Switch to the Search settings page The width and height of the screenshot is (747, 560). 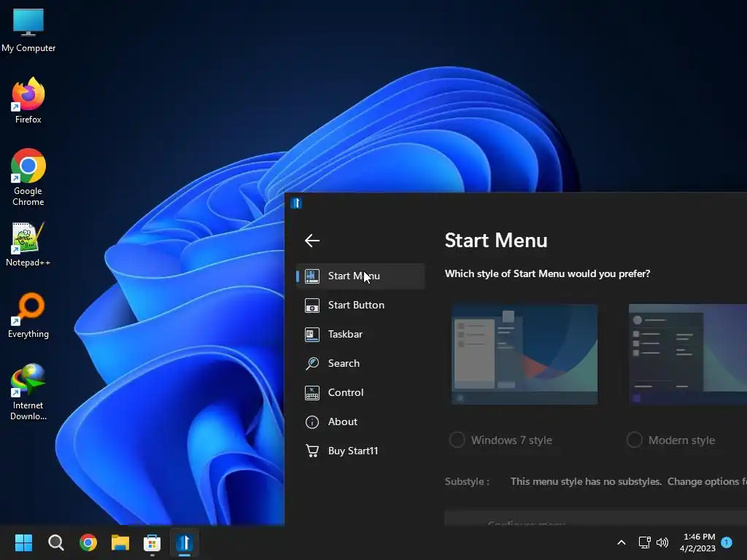[x=360, y=363]
